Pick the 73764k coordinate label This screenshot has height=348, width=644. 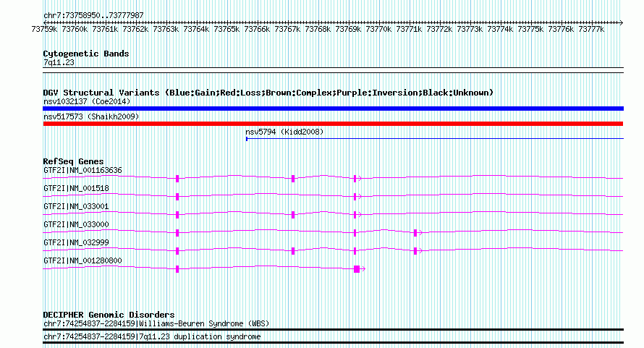click(x=196, y=29)
